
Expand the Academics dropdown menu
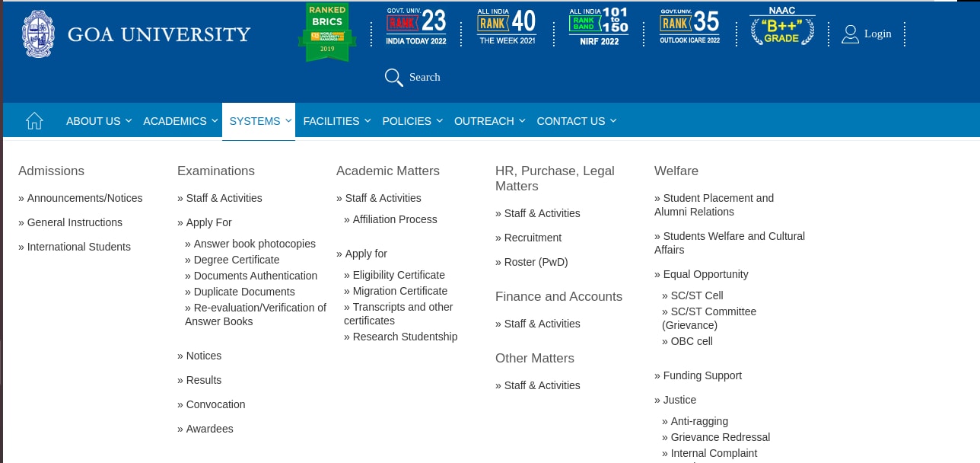pos(180,121)
